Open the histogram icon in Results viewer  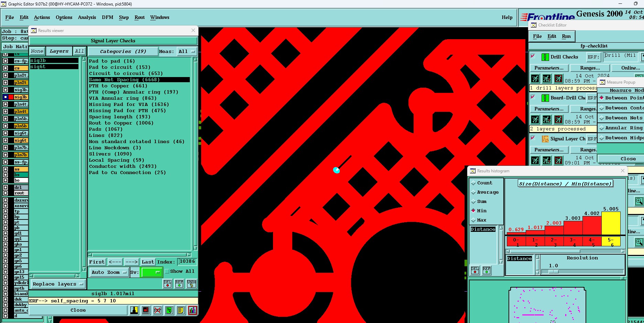pos(193,310)
